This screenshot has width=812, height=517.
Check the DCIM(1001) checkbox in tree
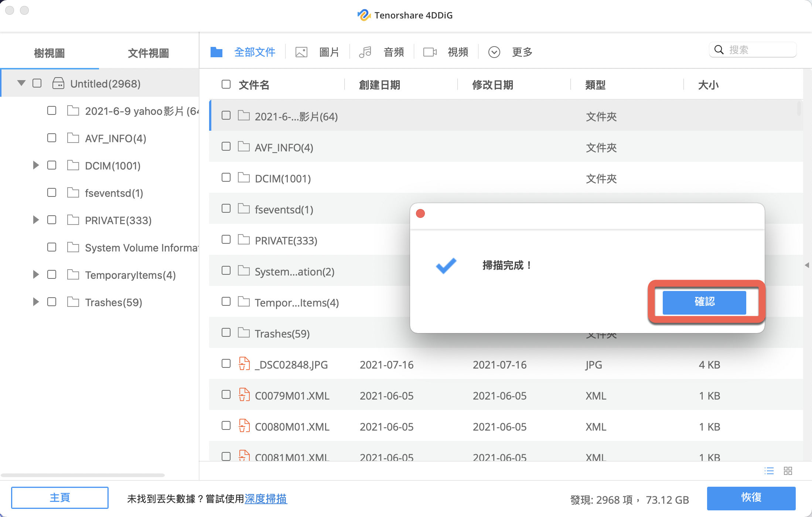point(52,165)
